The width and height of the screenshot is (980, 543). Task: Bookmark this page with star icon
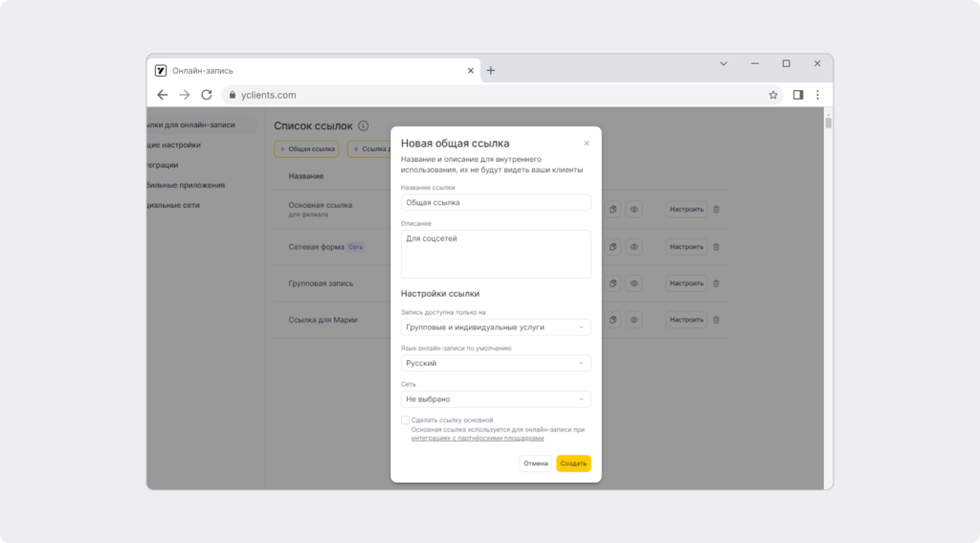(773, 95)
